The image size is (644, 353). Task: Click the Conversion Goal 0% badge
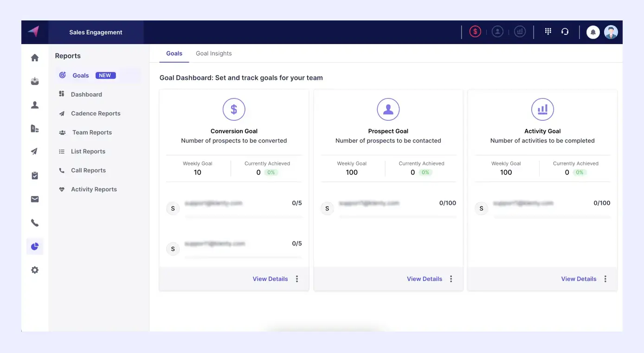(271, 172)
